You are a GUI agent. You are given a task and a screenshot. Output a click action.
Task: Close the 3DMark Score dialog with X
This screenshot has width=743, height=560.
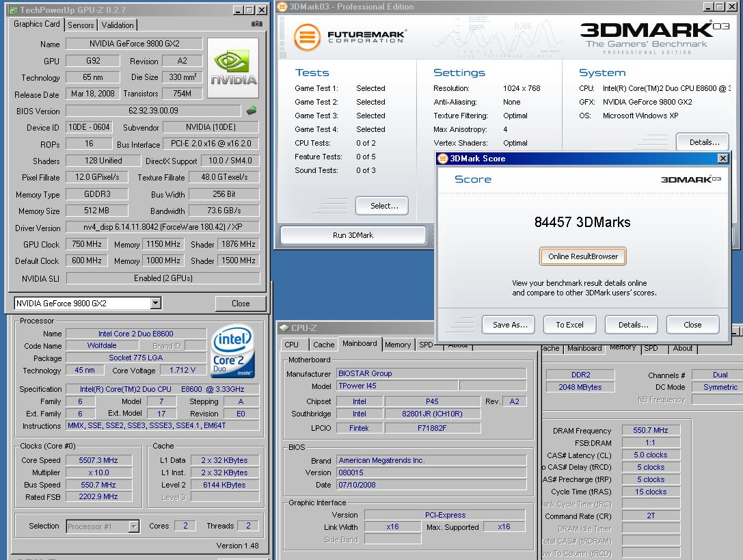(x=722, y=159)
